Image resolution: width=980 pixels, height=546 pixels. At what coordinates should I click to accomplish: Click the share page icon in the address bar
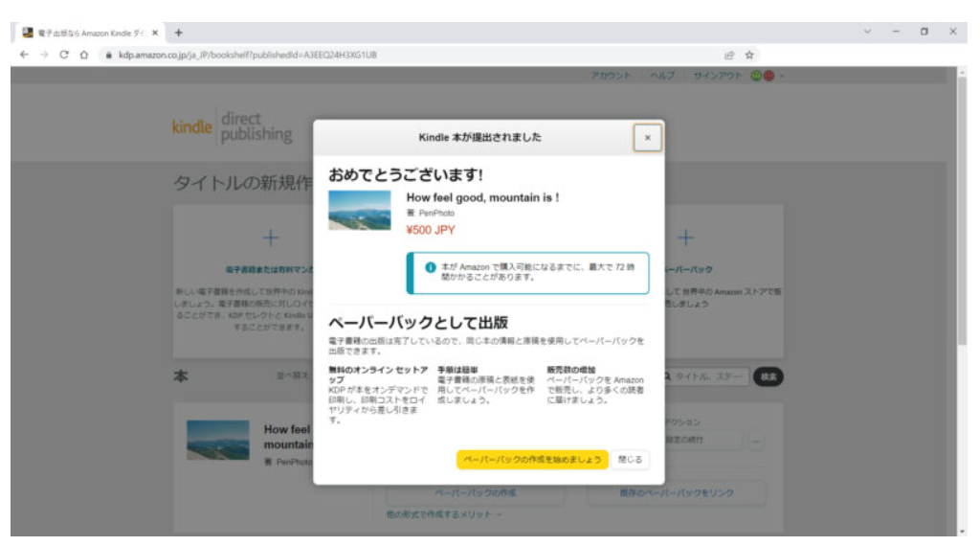tap(728, 55)
